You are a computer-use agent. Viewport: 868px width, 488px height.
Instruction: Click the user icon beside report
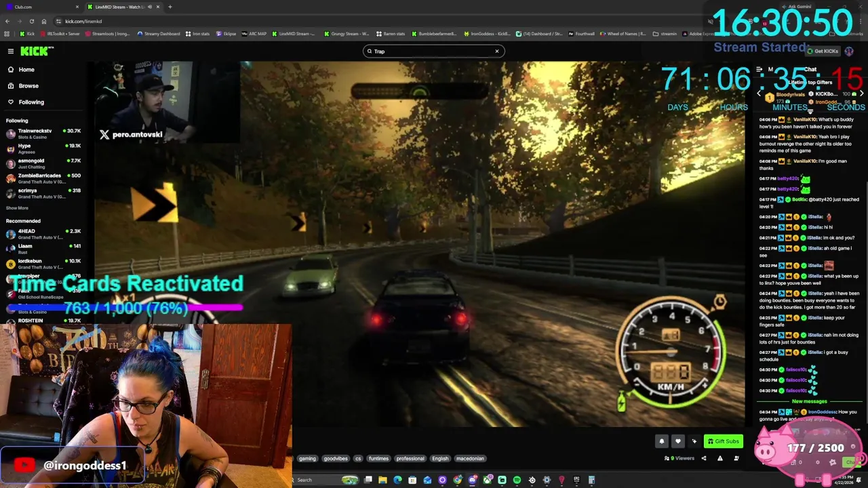(x=736, y=458)
